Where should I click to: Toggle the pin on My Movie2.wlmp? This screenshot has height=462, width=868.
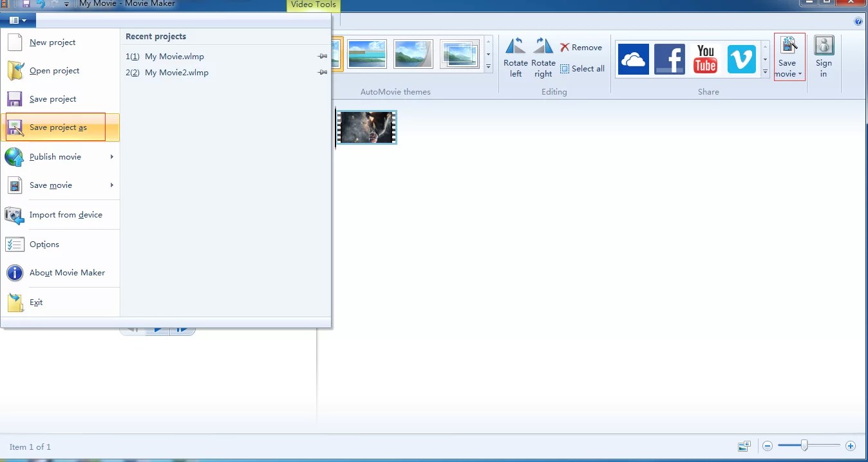(322, 72)
